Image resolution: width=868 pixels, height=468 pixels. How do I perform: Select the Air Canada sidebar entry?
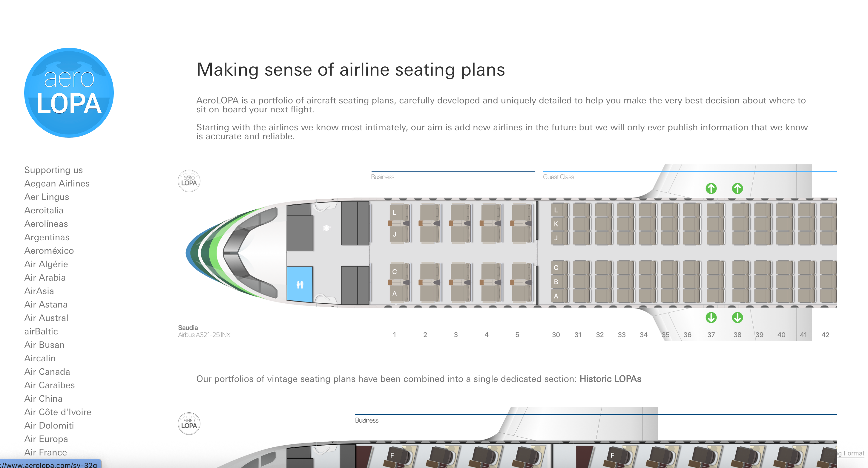click(x=47, y=371)
